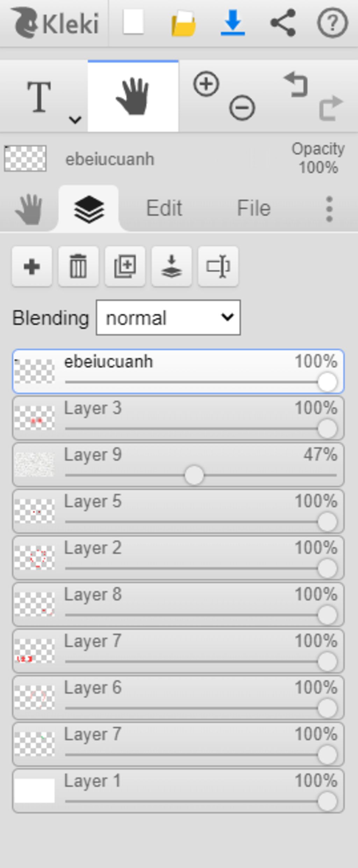Select the hand pan tool
The width and height of the screenshot is (358, 868).
133,96
